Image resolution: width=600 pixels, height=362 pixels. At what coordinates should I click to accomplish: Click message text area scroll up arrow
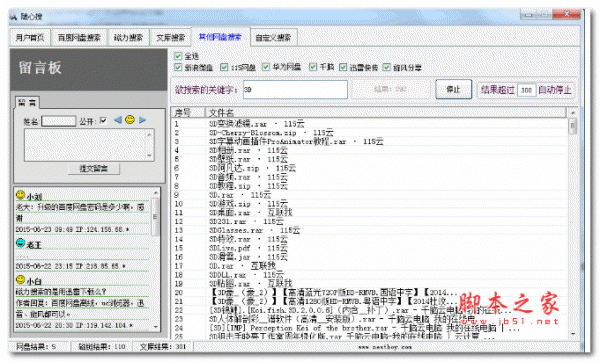pos(150,134)
